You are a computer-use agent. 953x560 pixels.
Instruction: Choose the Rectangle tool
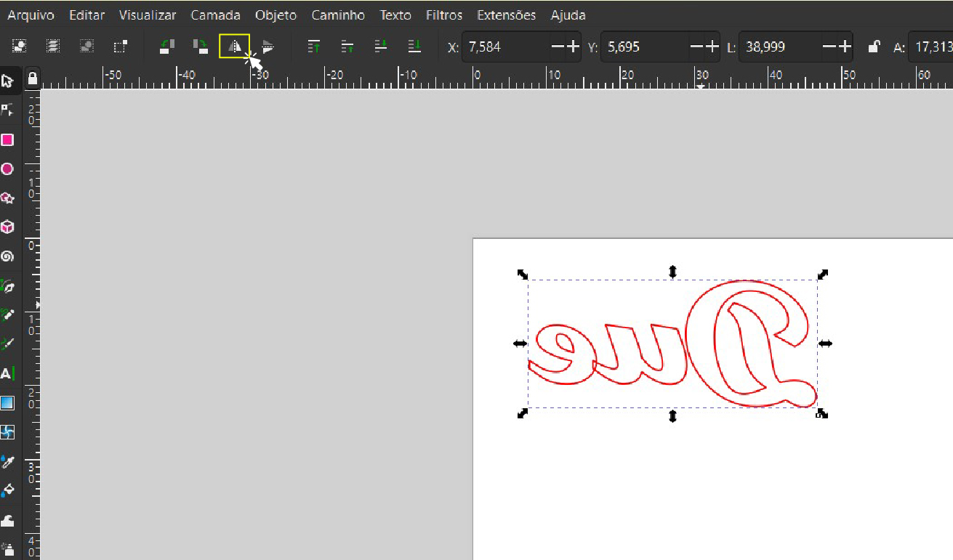pyautogui.click(x=8, y=139)
